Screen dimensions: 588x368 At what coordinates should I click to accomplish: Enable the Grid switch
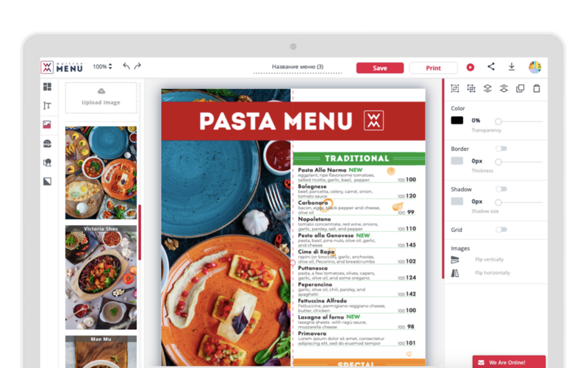point(501,230)
